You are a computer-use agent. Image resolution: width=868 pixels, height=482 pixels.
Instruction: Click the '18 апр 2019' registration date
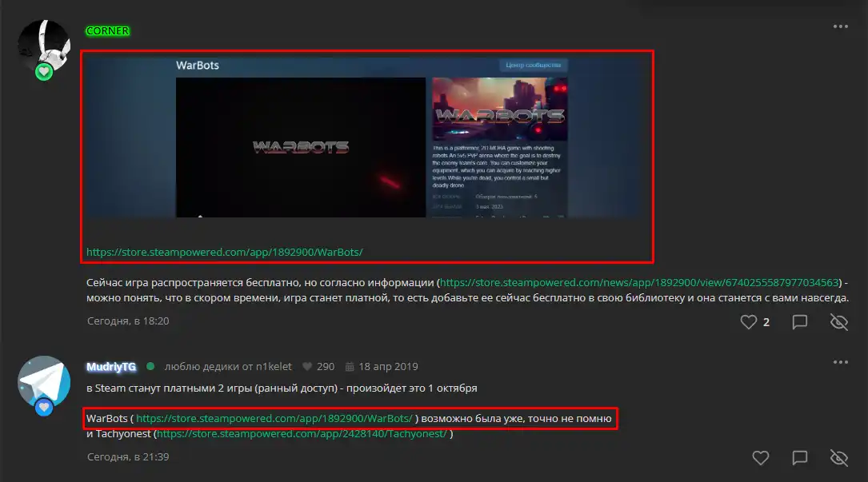click(388, 367)
